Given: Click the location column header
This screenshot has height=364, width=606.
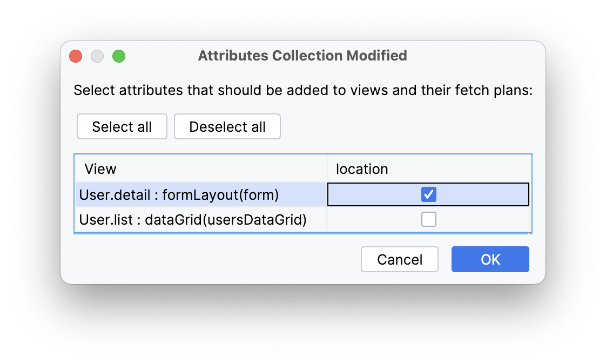Looking at the screenshot, I should [362, 169].
